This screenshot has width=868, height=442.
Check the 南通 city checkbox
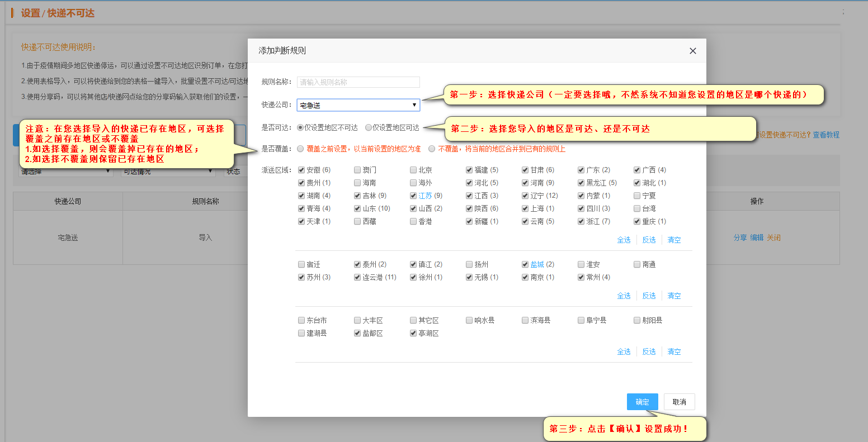click(637, 264)
